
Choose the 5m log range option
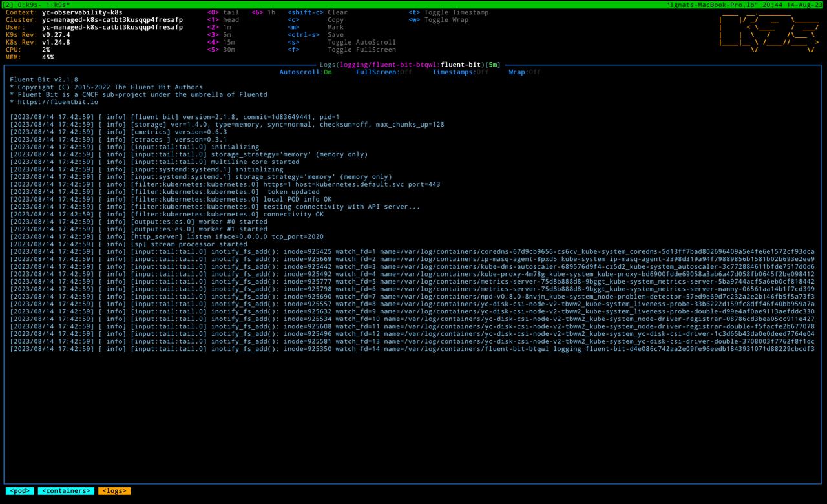(219, 35)
